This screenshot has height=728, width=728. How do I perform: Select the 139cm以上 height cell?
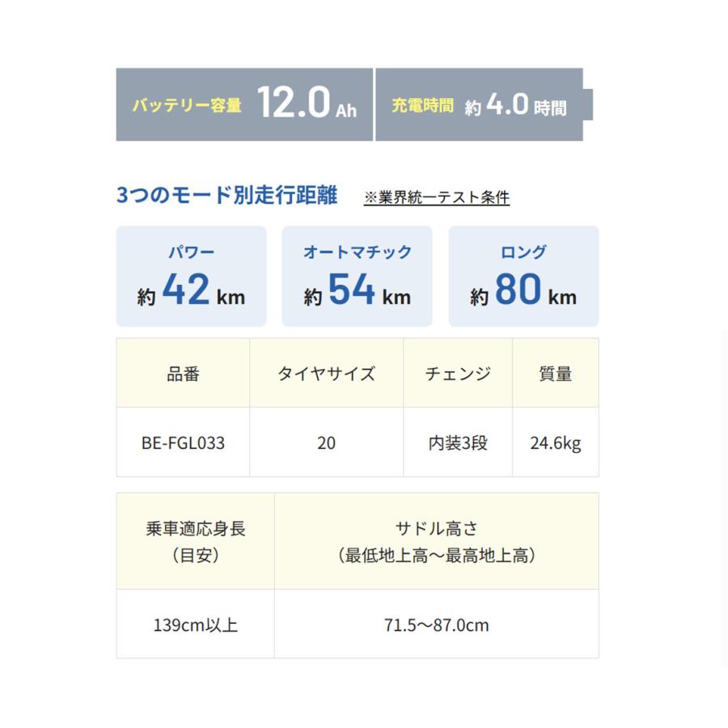[195, 625]
